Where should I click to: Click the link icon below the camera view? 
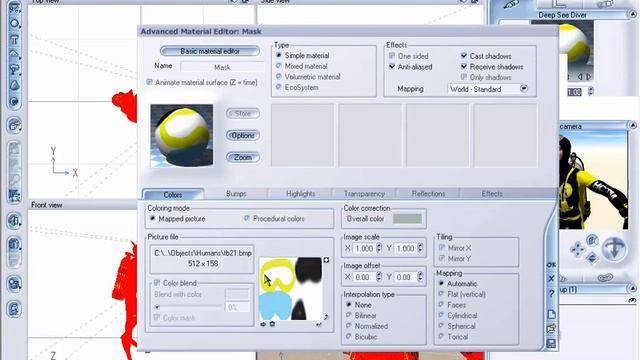605,278
